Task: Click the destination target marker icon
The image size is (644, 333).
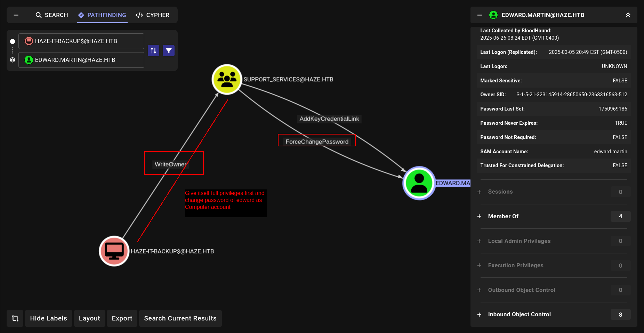Action: (13, 60)
